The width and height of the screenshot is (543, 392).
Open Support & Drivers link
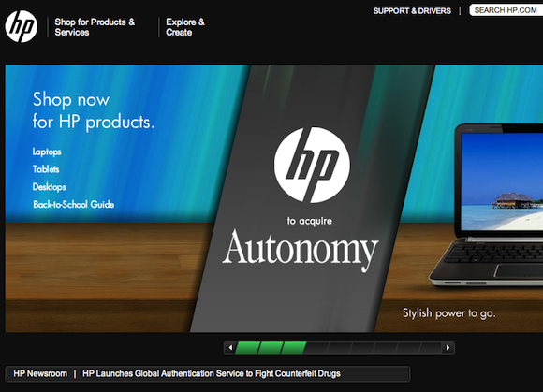pyautogui.click(x=412, y=11)
